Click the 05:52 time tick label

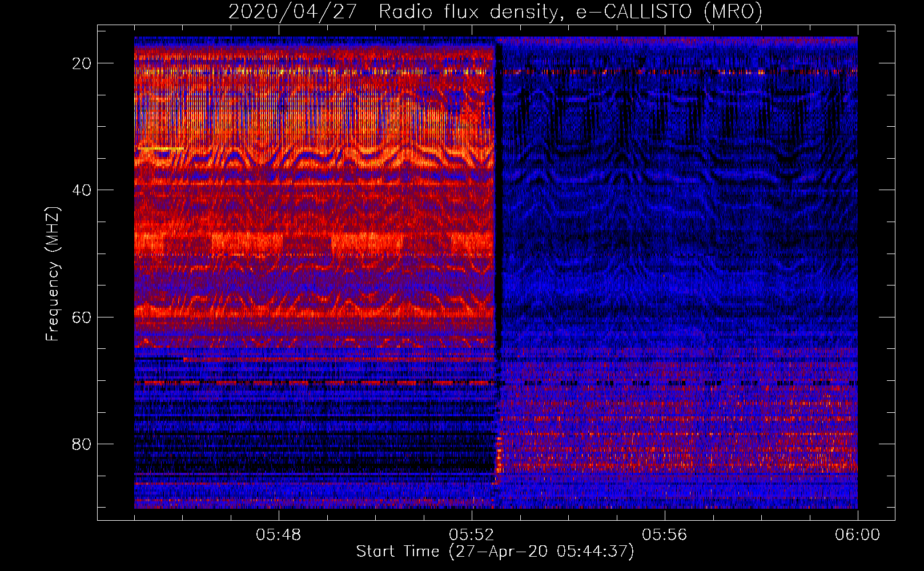pos(472,535)
